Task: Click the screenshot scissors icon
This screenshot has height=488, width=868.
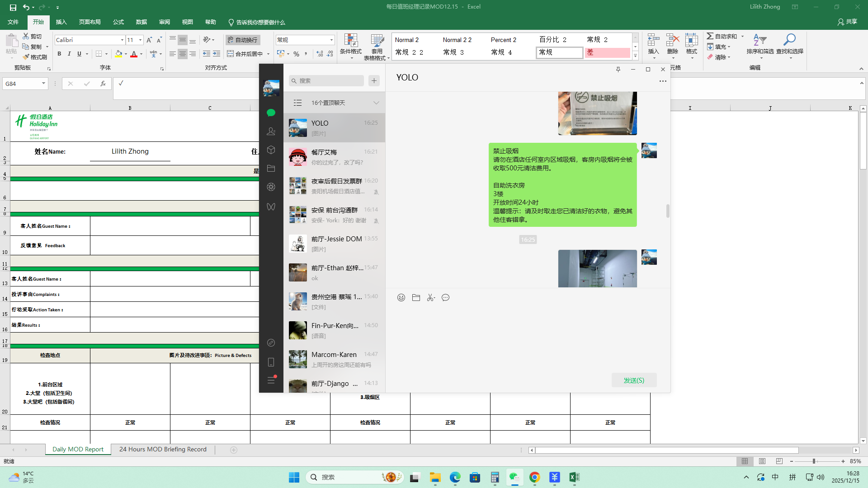Action: [430, 298]
